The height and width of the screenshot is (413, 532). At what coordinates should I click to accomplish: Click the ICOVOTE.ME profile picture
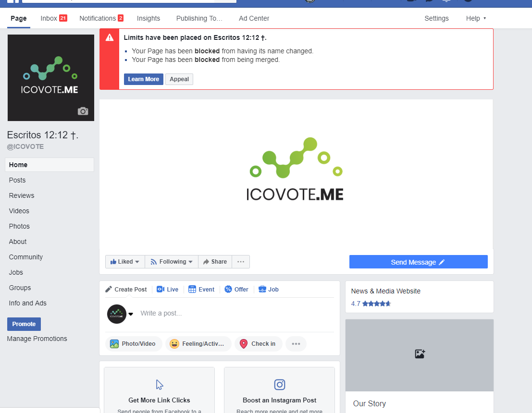(51, 78)
